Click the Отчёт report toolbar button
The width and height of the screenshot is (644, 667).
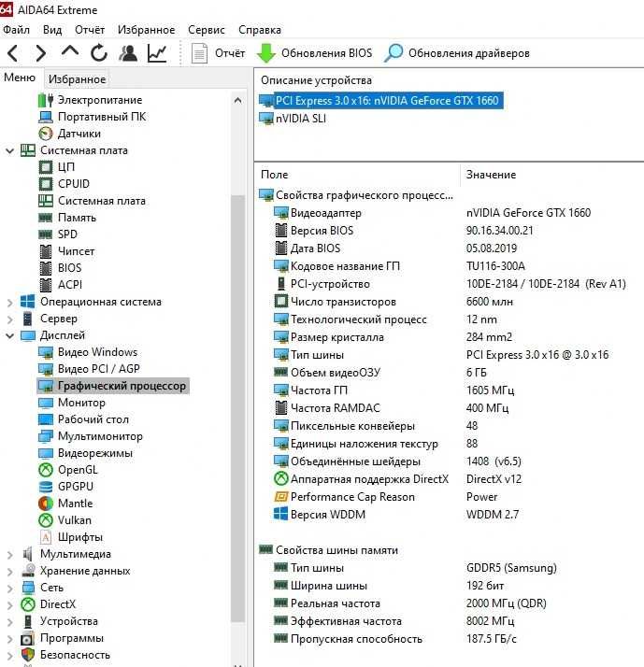tap(218, 53)
